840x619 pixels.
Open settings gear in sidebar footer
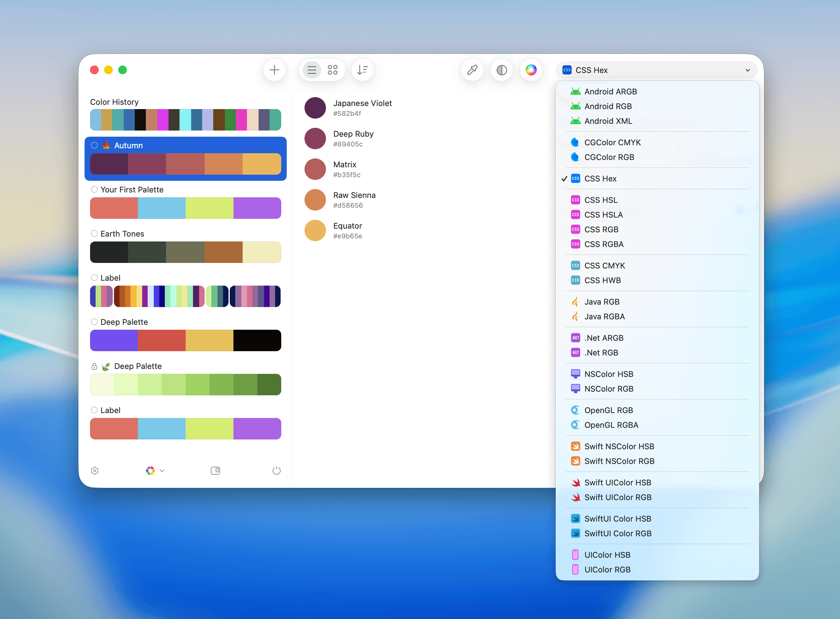pos(95,471)
